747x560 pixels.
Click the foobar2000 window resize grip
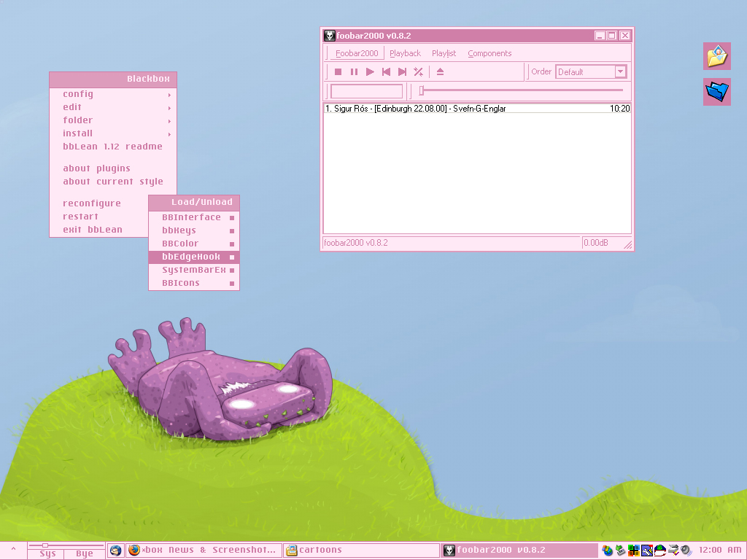coord(627,245)
